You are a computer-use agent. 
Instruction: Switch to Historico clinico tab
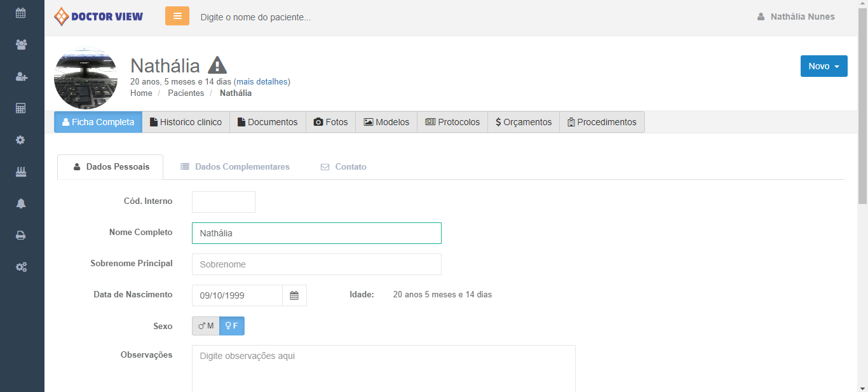tap(186, 122)
